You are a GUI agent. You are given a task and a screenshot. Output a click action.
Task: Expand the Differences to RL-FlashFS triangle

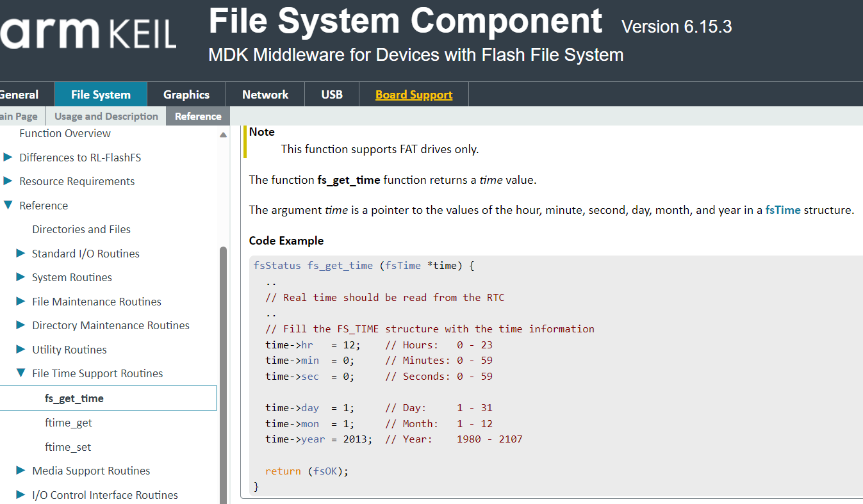(x=8, y=157)
